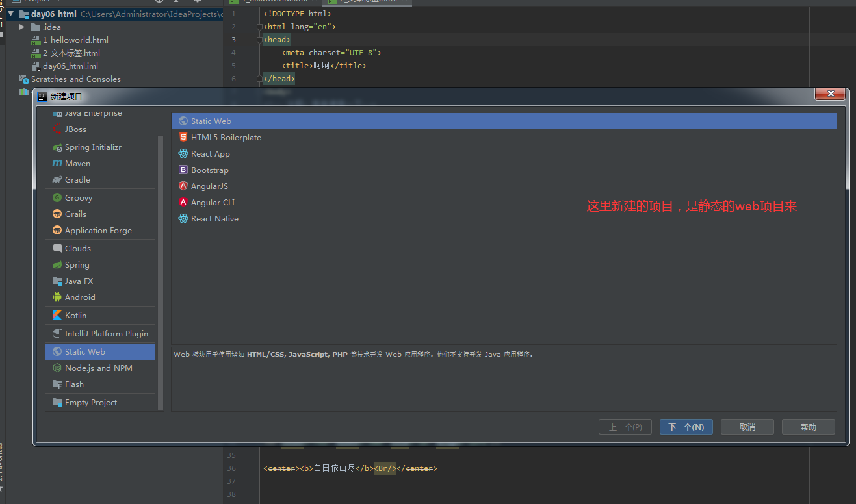Image resolution: width=856 pixels, height=504 pixels.
Task: Collapse the head tag fold marker on line 3
Action: pos(259,40)
